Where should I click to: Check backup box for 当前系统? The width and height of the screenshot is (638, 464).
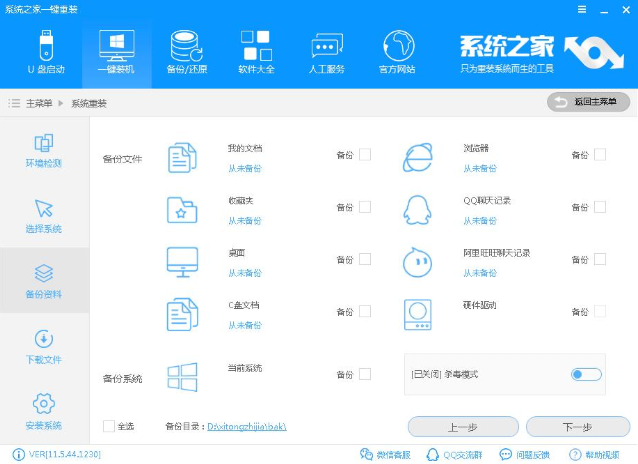click(x=365, y=374)
